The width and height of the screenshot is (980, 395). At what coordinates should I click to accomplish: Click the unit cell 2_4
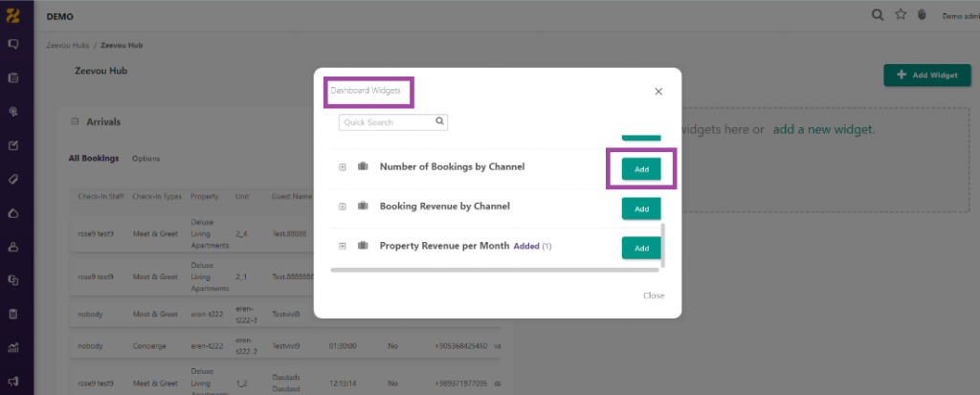tap(242, 233)
